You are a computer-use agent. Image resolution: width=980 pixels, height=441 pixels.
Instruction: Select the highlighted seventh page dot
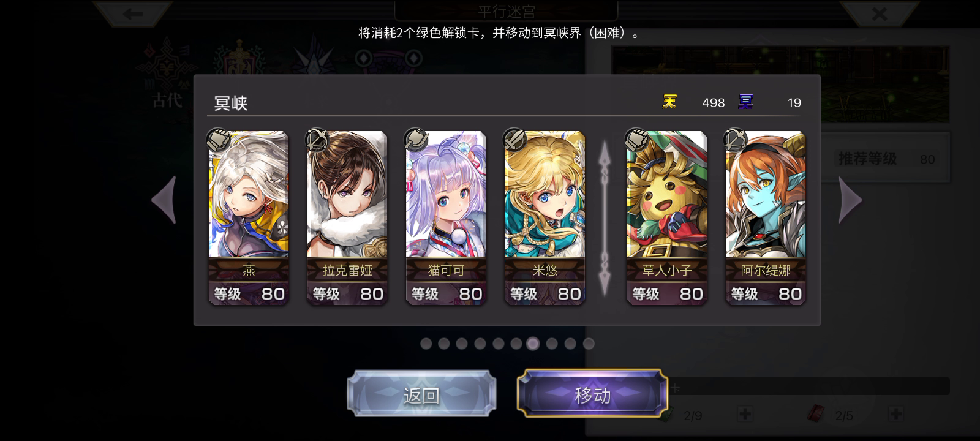(x=533, y=344)
